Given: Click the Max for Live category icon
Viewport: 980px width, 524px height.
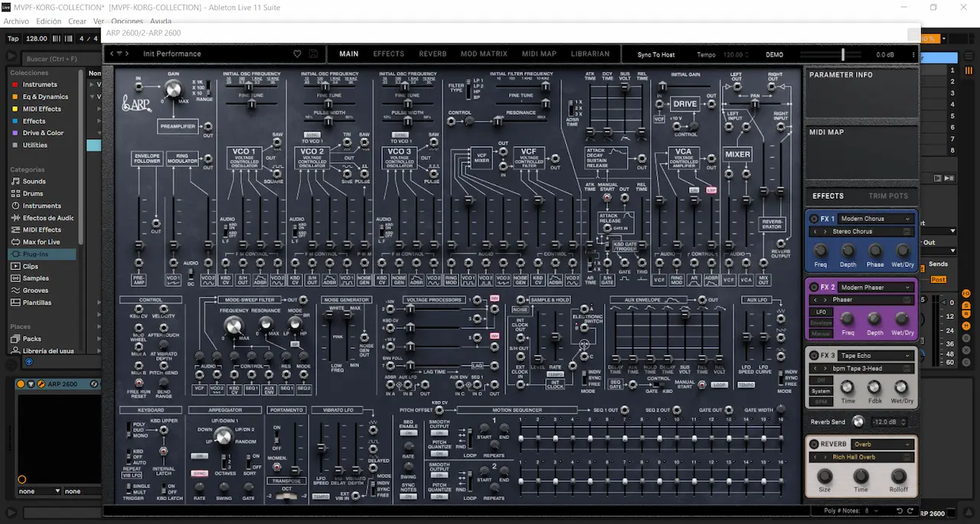Looking at the screenshot, I should click(x=15, y=242).
